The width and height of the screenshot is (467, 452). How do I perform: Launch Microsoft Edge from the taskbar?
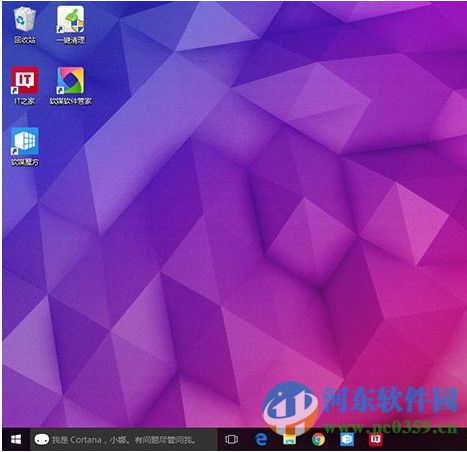point(261,439)
